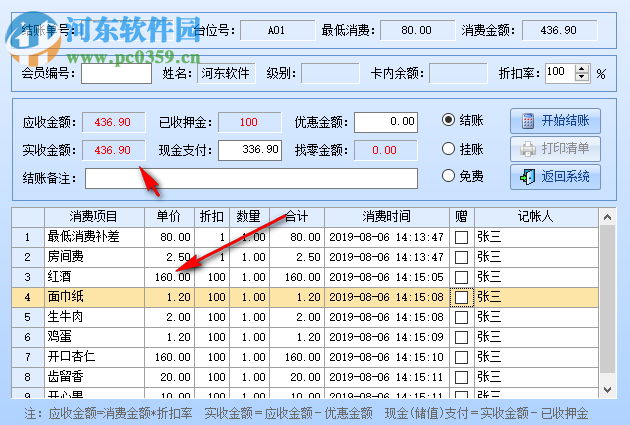Click the printer icon on 打印清单
Viewport: 630px width, 425px height.
point(528,149)
